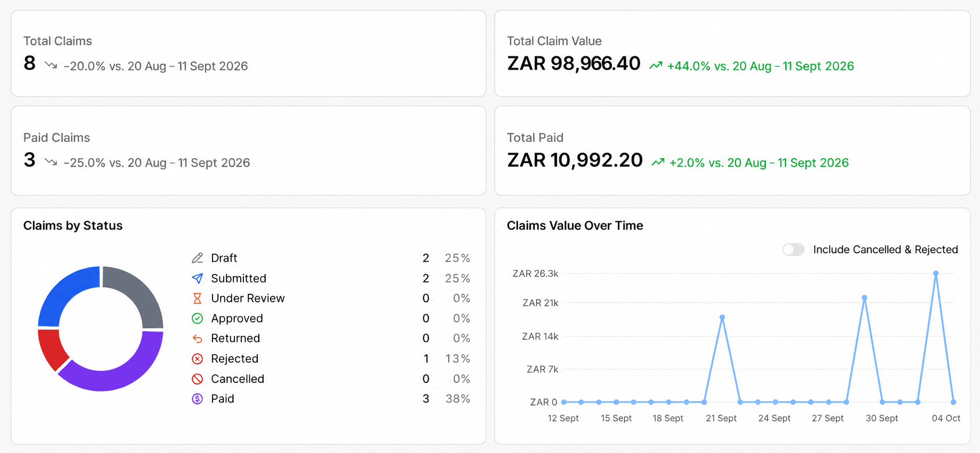The image size is (980, 453).
Task: Click the Draft pencil icon
Action: coord(197,258)
